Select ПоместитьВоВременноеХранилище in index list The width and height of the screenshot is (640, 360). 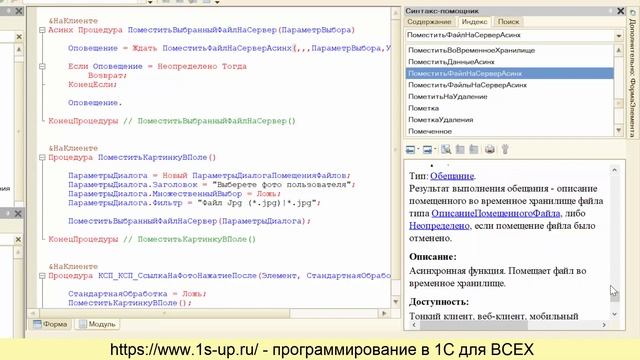tap(509, 50)
